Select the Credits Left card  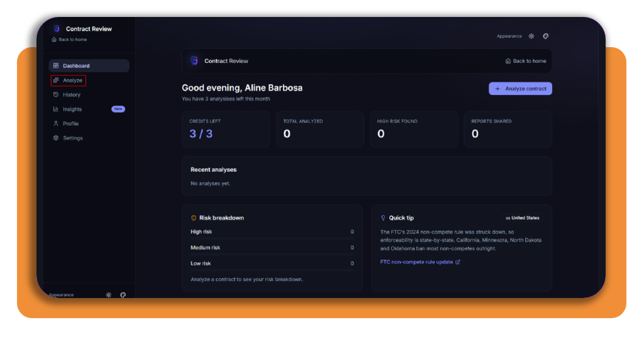click(x=226, y=130)
